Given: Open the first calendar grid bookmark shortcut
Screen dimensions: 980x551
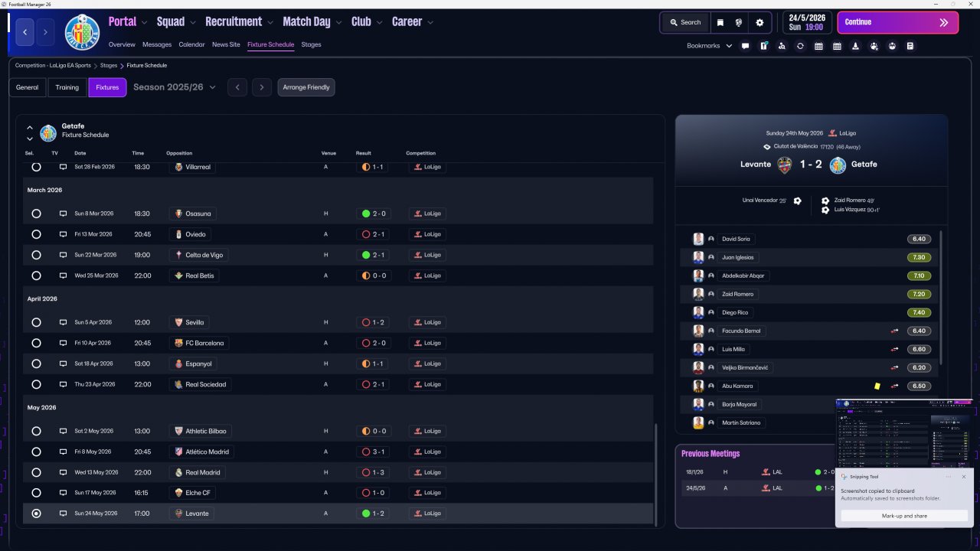Looking at the screenshot, I should click(x=818, y=46).
